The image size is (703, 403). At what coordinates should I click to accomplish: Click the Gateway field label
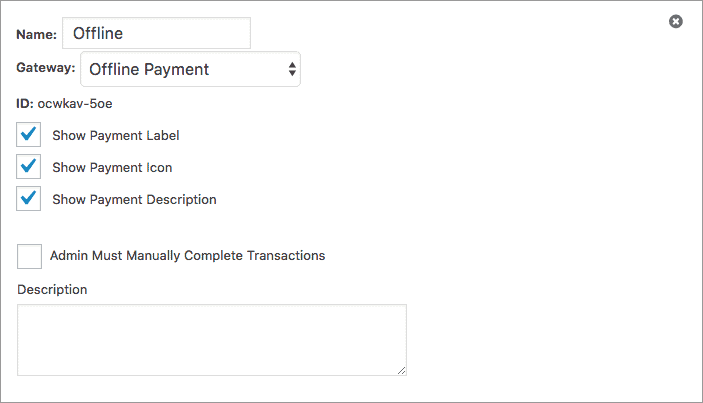46,68
